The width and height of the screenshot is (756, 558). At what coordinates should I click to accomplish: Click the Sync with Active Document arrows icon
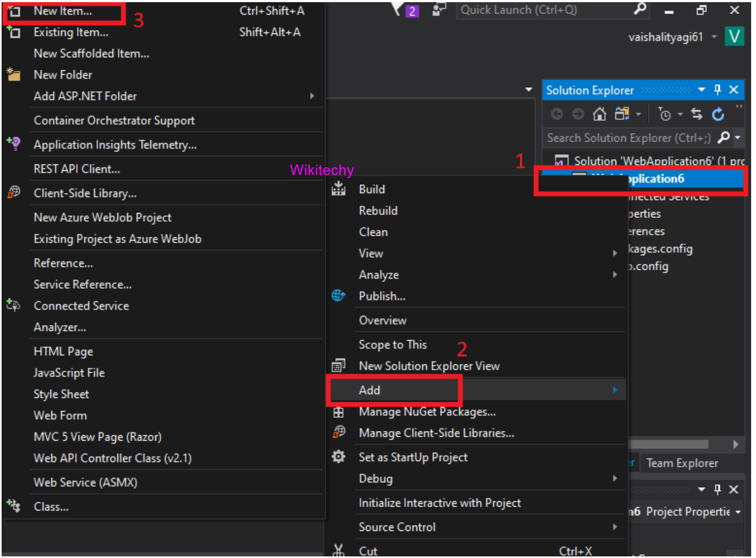(x=697, y=114)
